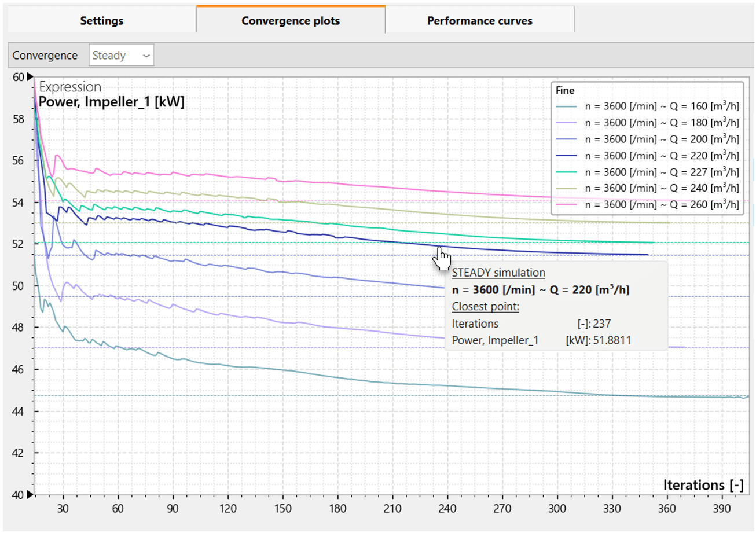
Task: Click y-axis tick label 44
Action: point(19,412)
